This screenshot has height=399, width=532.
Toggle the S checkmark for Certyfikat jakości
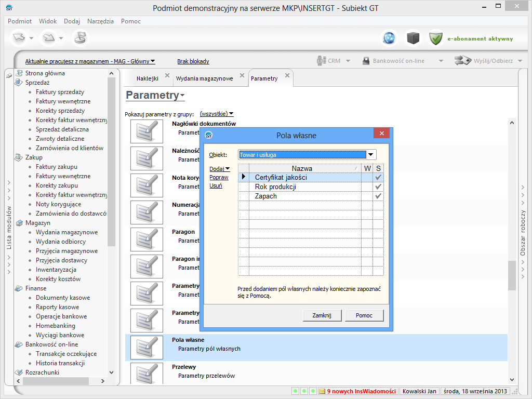click(x=378, y=178)
